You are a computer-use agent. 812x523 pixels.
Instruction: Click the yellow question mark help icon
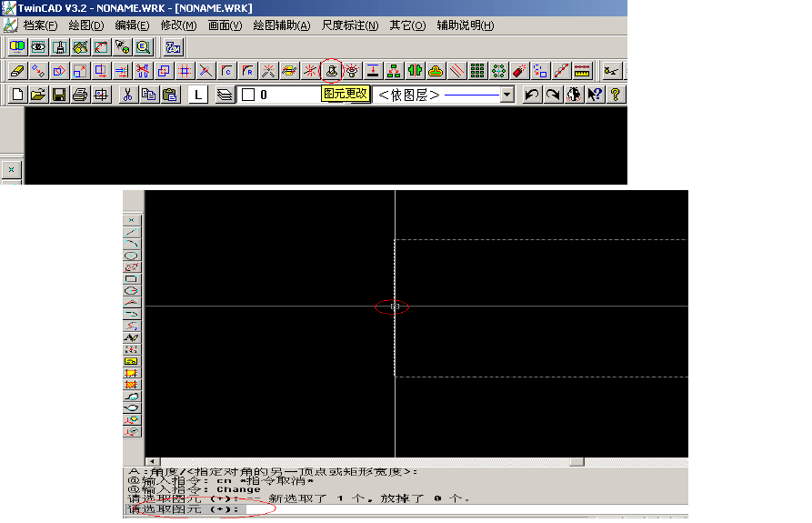[616, 95]
